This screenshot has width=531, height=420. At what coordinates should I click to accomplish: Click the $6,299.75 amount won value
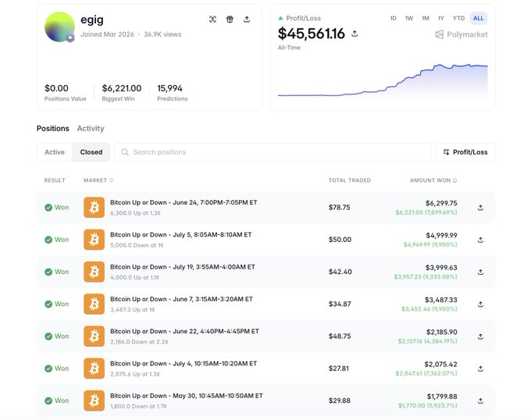(441, 203)
